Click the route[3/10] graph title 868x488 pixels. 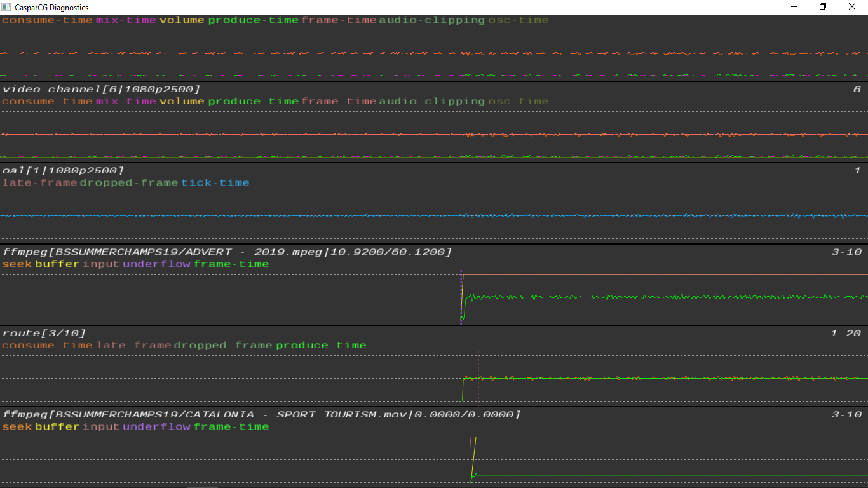click(x=44, y=334)
